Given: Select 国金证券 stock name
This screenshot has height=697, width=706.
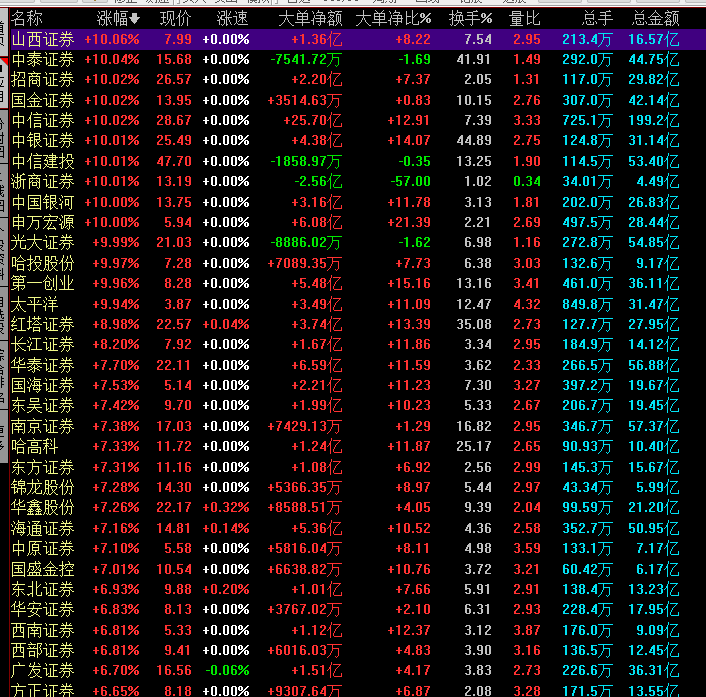Looking at the screenshot, I should click(x=43, y=100).
